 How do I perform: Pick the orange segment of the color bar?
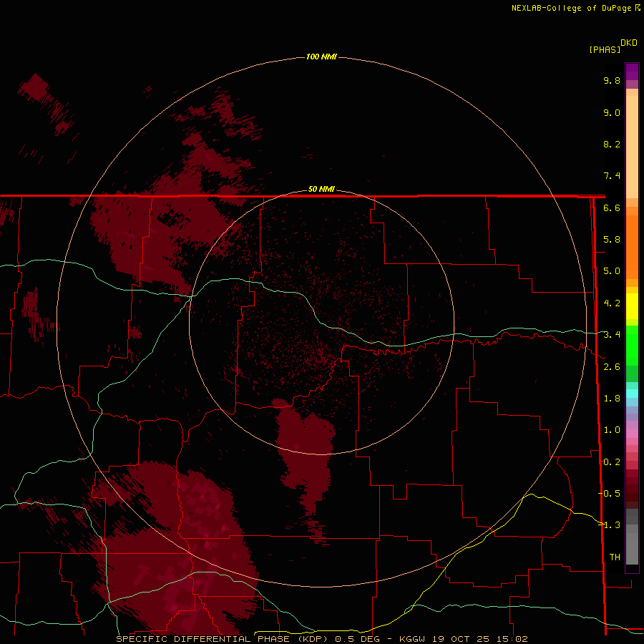point(632,246)
